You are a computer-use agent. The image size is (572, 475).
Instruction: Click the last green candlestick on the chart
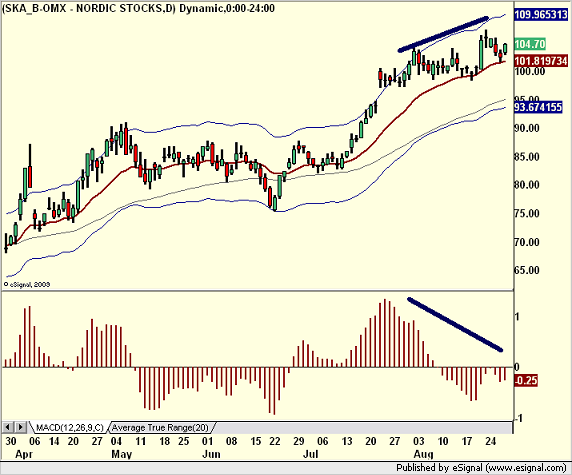505,49
